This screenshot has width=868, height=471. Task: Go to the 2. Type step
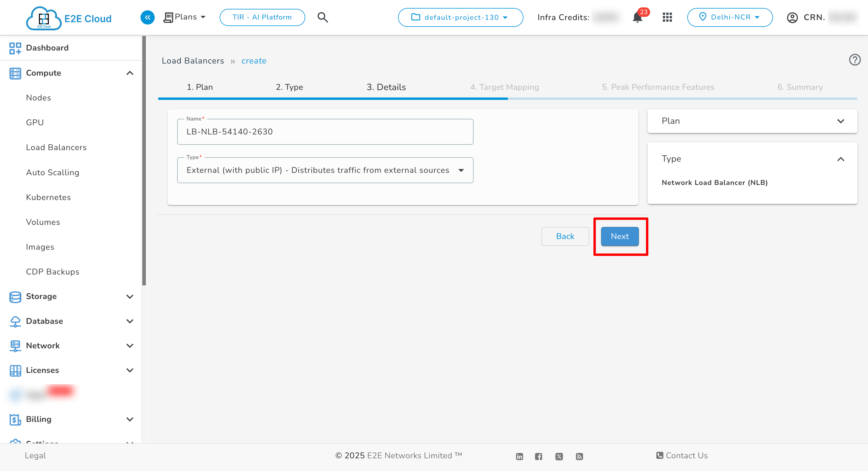pyautogui.click(x=289, y=87)
